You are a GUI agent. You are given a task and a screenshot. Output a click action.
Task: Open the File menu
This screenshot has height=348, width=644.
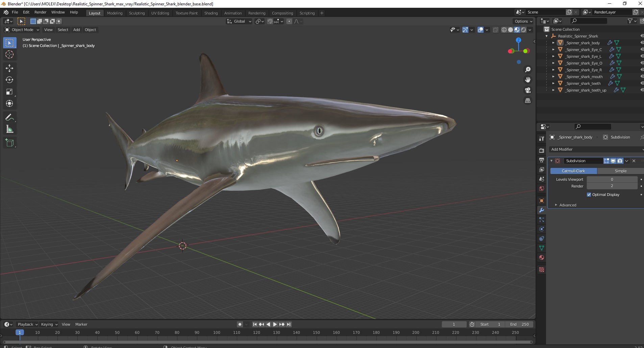point(15,12)
